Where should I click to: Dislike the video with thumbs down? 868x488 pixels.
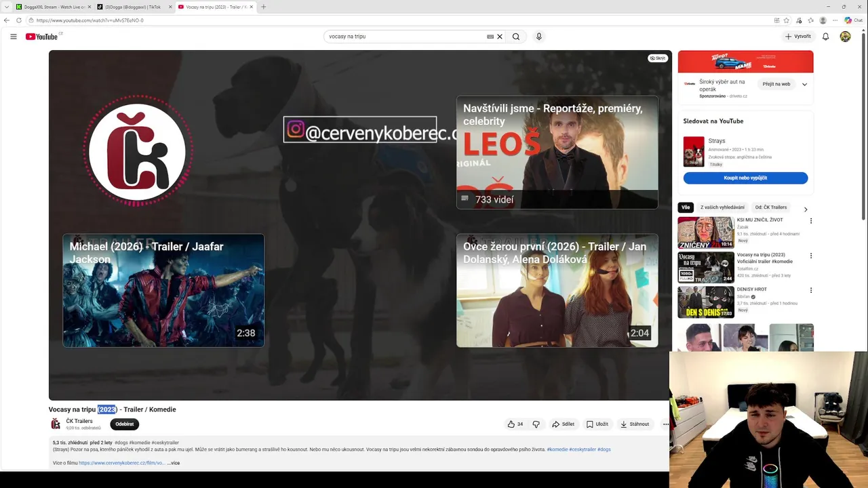[x=536, y=424]
